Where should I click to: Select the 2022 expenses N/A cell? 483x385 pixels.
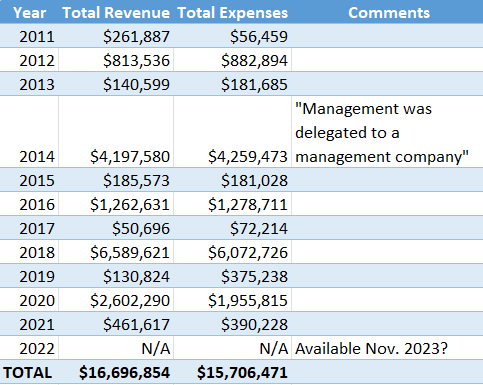click(232, 348)
